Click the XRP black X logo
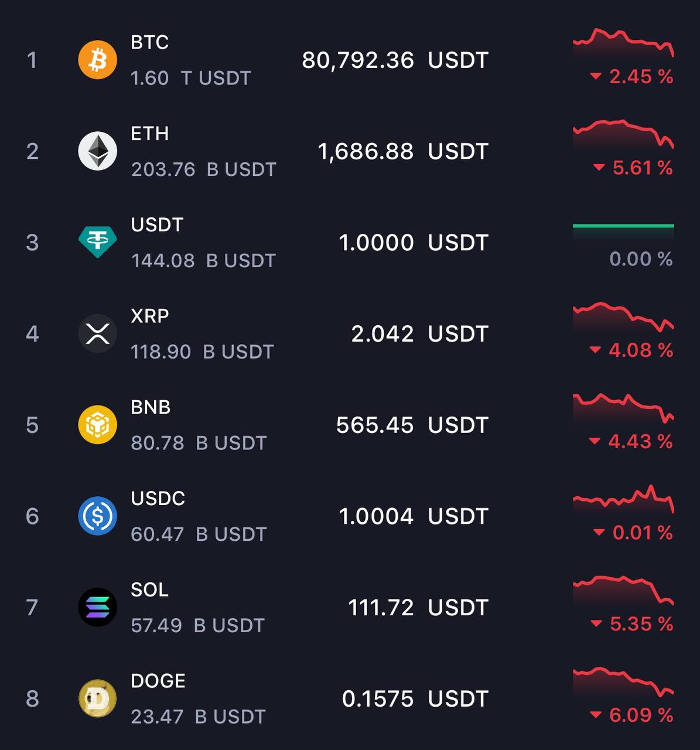Screen dimensions: 700x750 [98, 333]
